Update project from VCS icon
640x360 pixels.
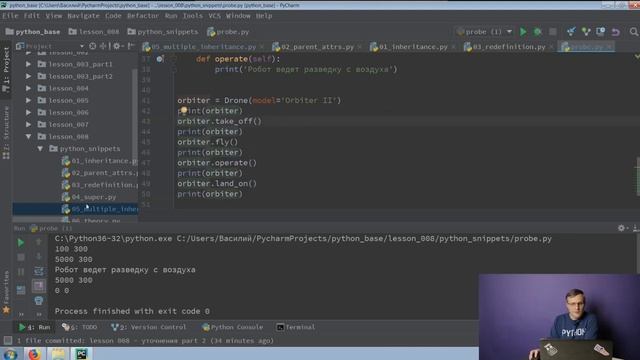point(571,32)
